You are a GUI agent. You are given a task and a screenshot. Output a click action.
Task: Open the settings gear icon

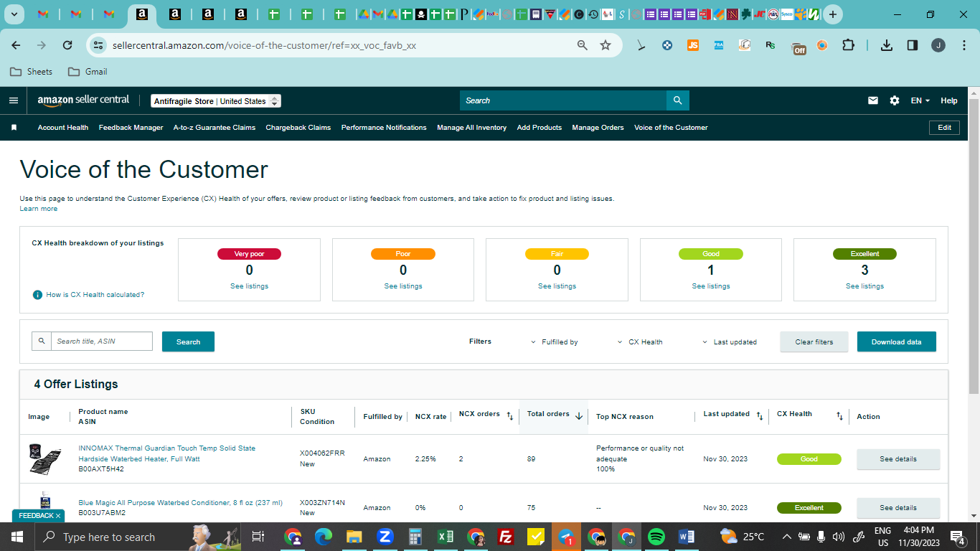pyautogui.click(x=895, y=100)
